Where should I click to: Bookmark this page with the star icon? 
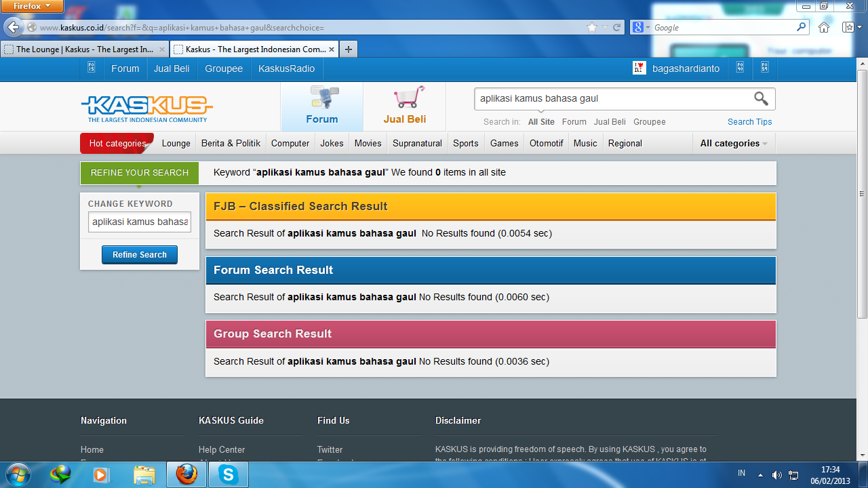click(x=592, y=28)
